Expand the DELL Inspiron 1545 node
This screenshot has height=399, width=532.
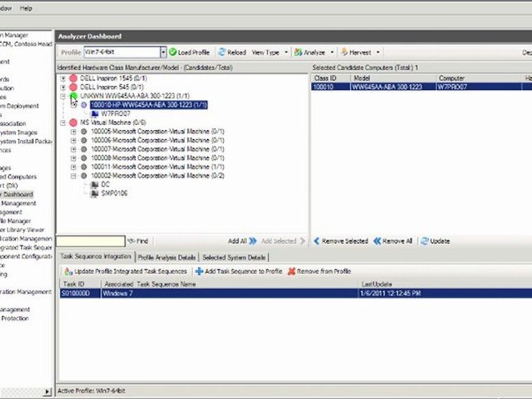point(63,78)
